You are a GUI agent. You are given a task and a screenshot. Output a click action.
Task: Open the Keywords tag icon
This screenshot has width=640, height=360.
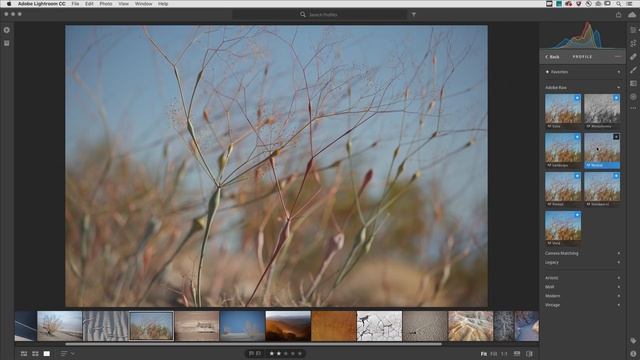(633, 340)
